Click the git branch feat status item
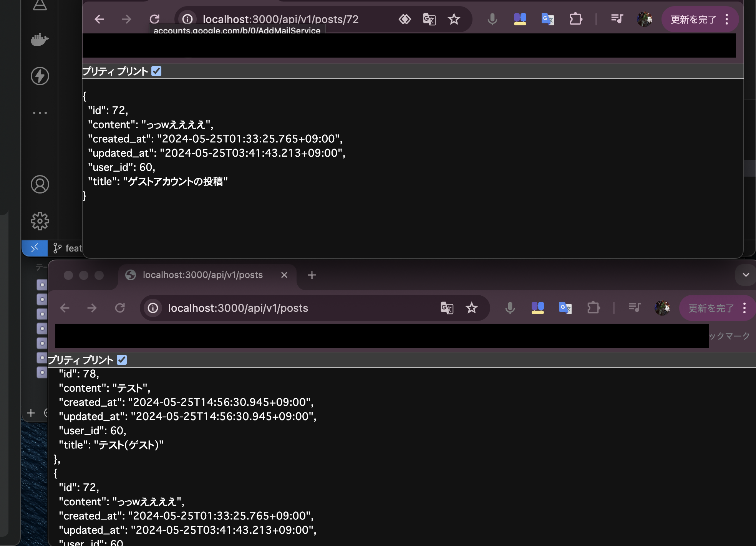 tap(68, 248)
